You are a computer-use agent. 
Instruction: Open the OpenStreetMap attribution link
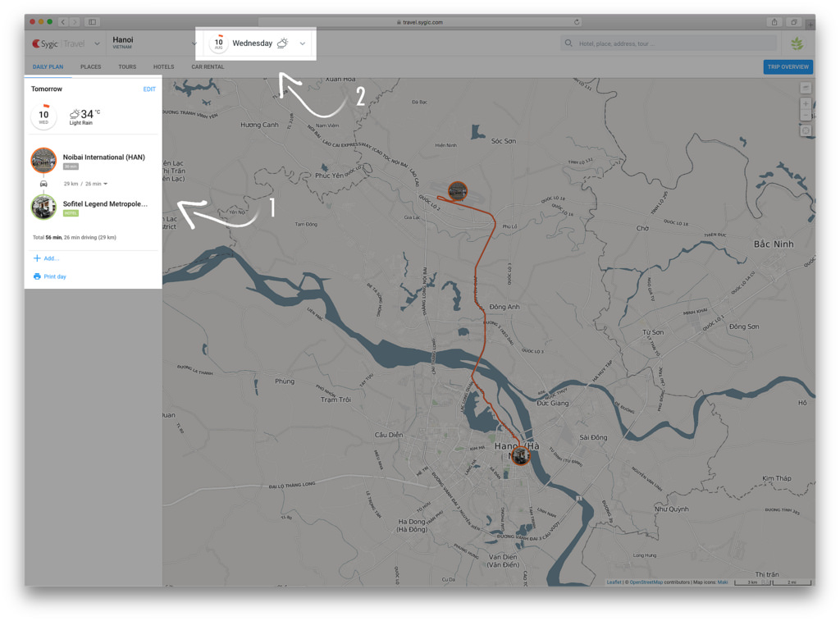tap(646, 582)
